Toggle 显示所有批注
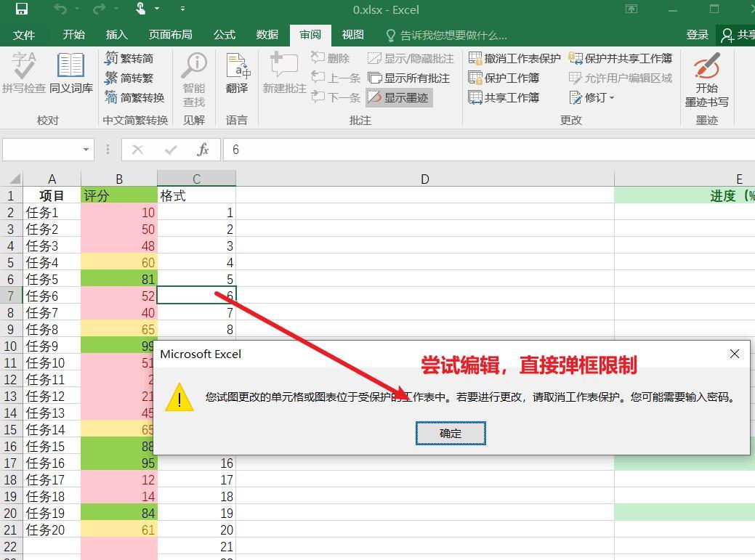 tap(409, 78)
